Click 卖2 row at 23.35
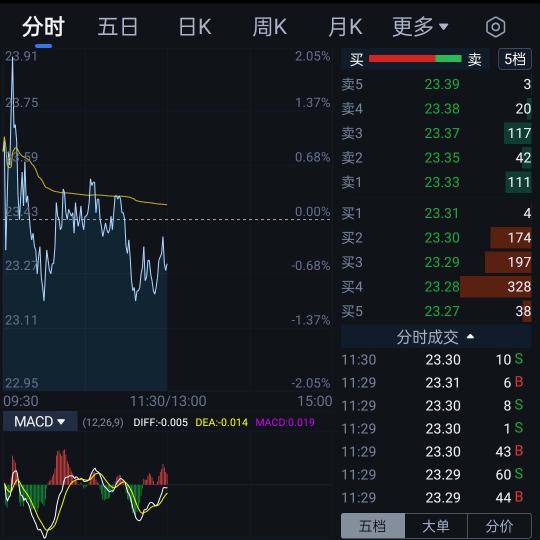This screenshot has width=540, height=540. (436, 158)
